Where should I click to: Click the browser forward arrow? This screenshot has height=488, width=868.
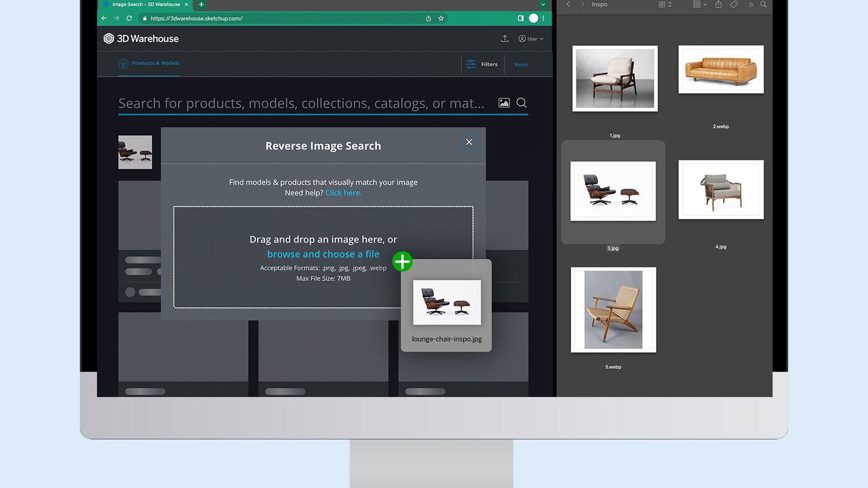point(116,18)
